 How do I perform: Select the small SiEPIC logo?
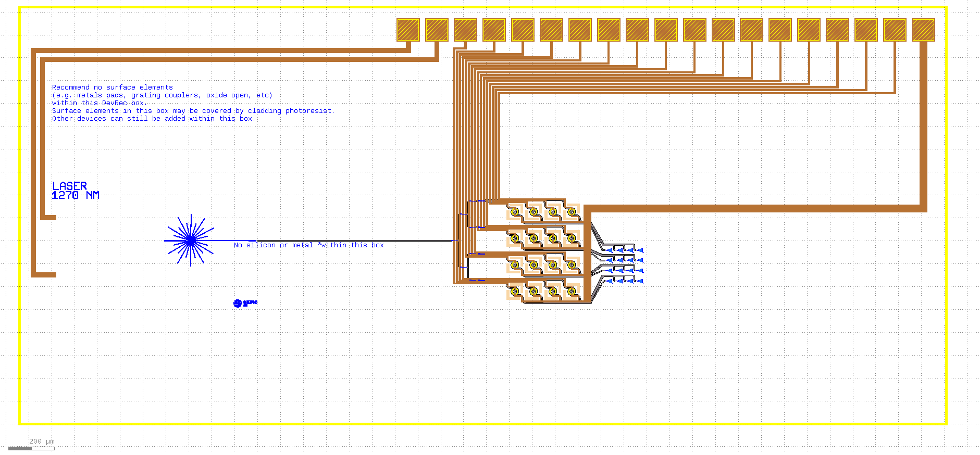pyautogui.click(x=245, y=303)
